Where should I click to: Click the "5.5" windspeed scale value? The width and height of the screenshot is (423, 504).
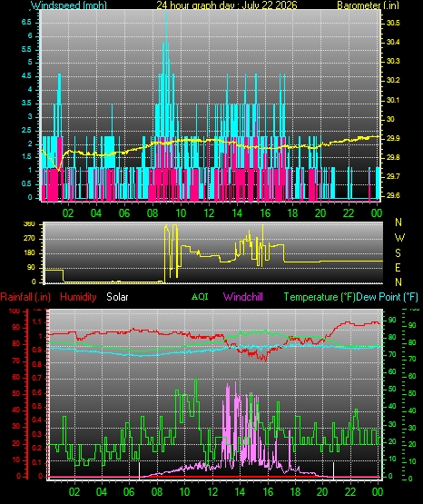coord(26,49)
